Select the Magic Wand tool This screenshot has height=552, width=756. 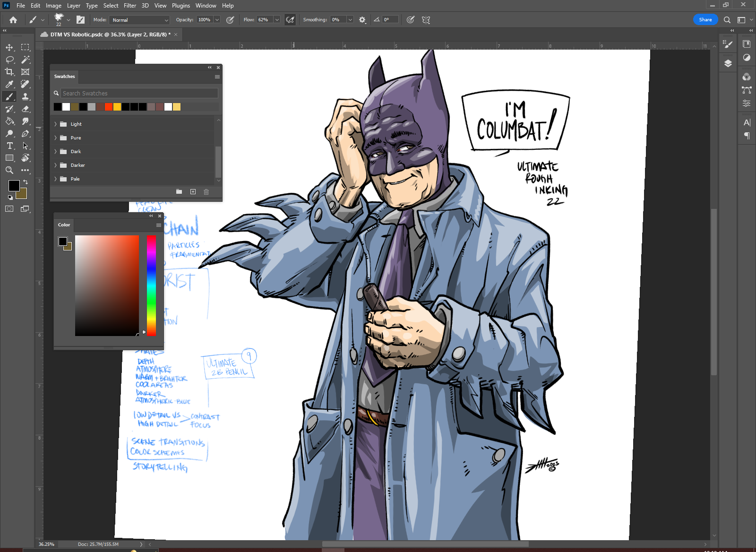[x=26, y=60]
